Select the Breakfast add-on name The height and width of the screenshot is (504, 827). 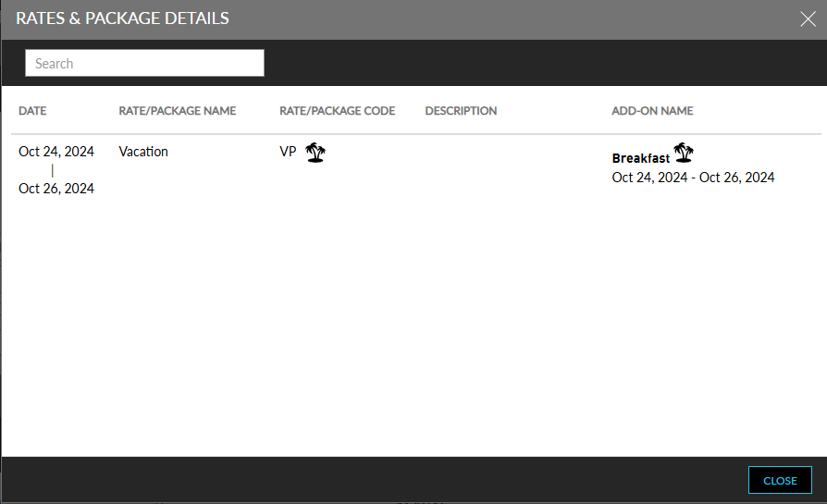(x=640, y=158)
